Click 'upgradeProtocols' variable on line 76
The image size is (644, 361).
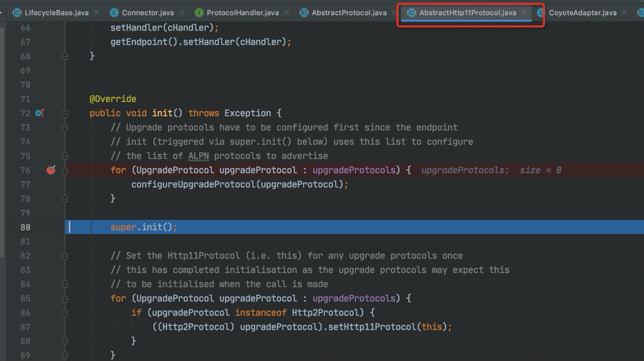tap(354, 170)
